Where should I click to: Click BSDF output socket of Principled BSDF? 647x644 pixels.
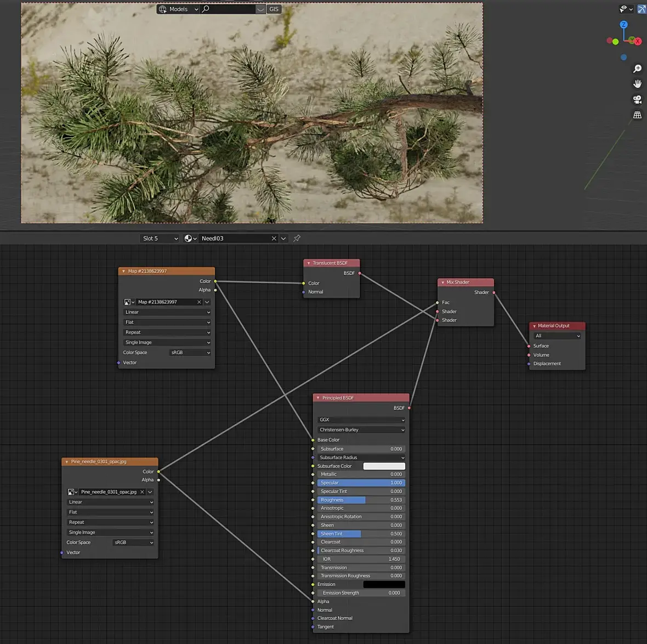tap(410, 408)
